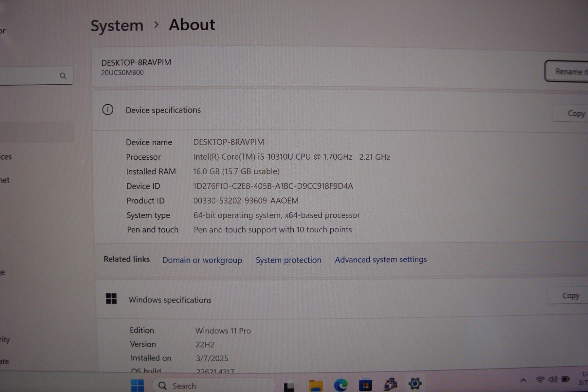Open Windows Update in the sidebar
Image resolution: width=588 pixels, height=392 pixels.
(4, 362)
